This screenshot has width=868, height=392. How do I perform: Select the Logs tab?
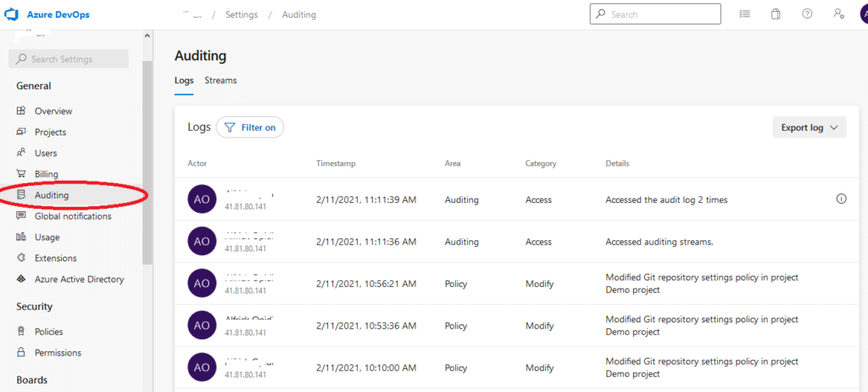point(184,81)
